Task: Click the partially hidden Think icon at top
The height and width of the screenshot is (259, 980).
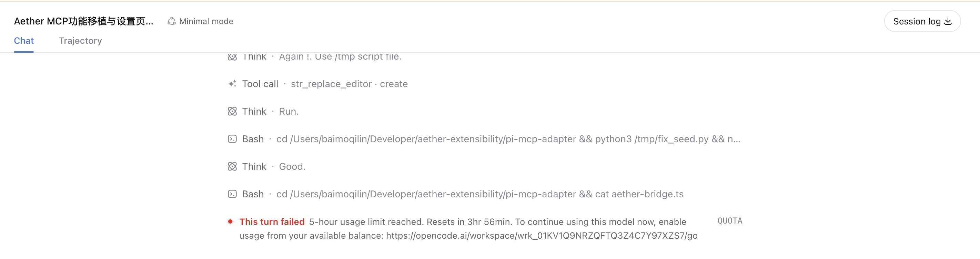Action: tap(232, 57)
